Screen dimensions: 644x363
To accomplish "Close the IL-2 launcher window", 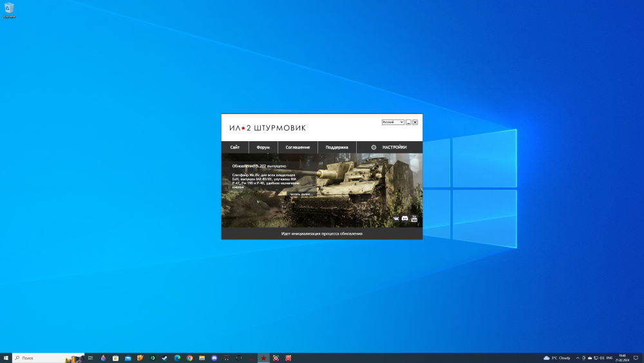I will click(x=415, y=122).
